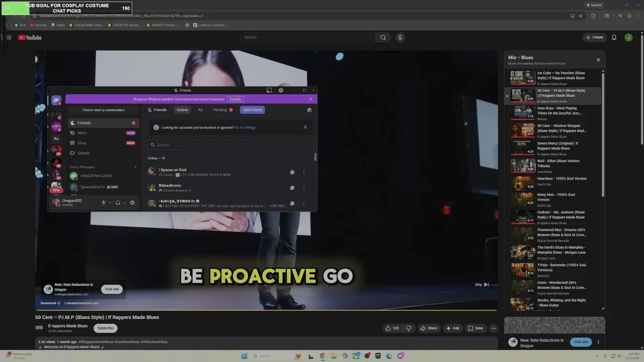Click the yellow ad progress bar
The width and height of the screenshot is (644, 362).
[x=266, y=310]
